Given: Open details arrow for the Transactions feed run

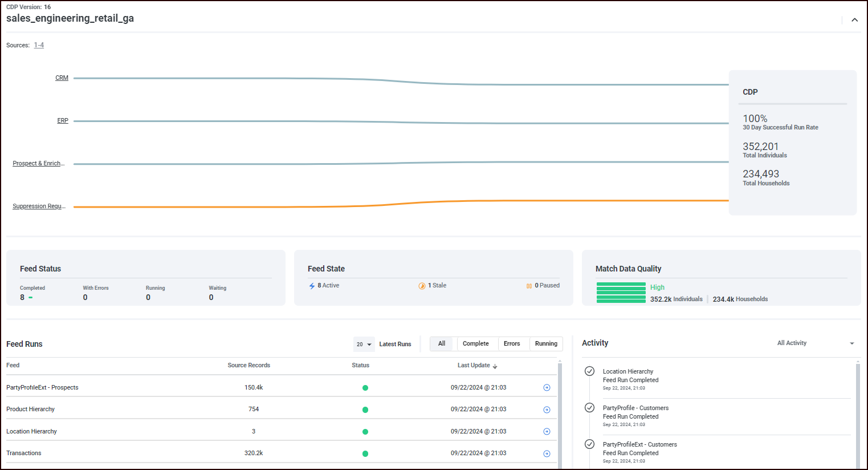Looking at the screenshot, I should [x=547, y=453].
